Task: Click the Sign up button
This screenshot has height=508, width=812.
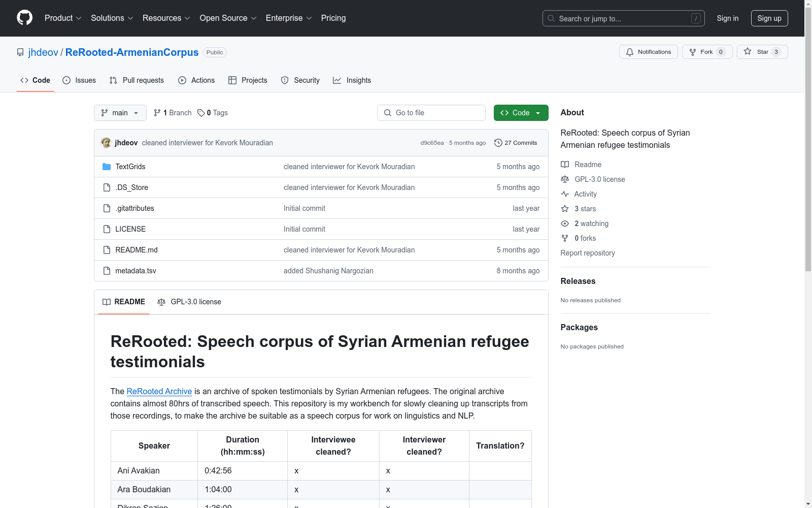Action: coord(769,18)
